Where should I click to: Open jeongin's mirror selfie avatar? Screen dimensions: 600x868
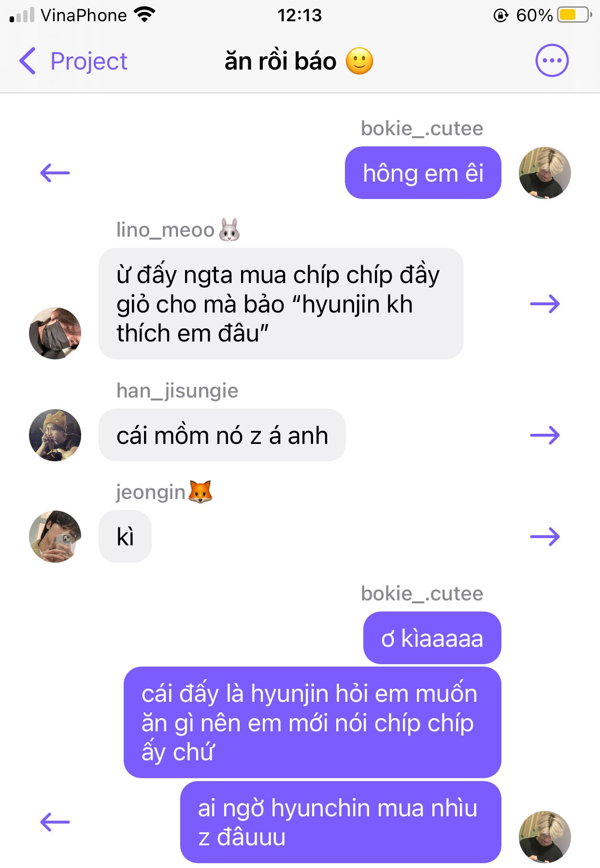pos(55,536)
